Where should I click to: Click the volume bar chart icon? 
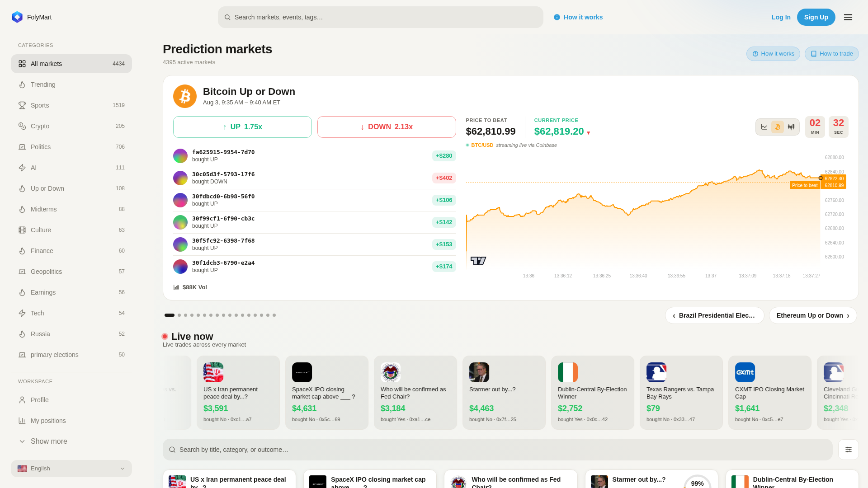click(x=176, y=287)
